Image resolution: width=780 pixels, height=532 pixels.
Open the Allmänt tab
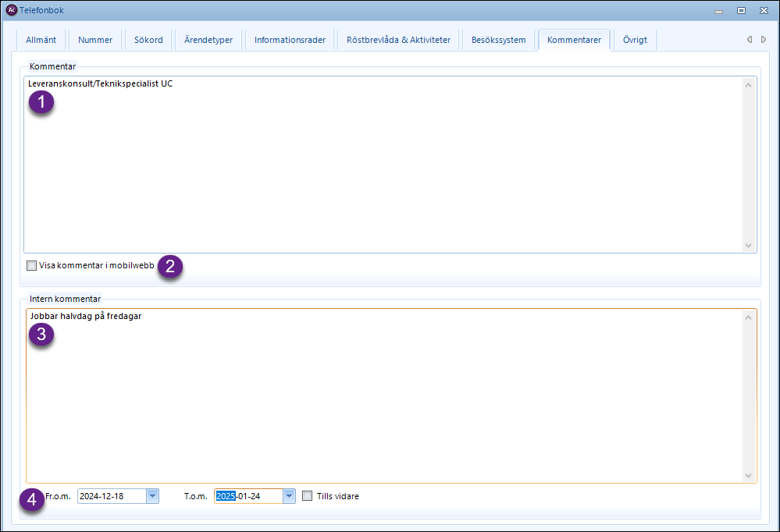tap(41, 40)
